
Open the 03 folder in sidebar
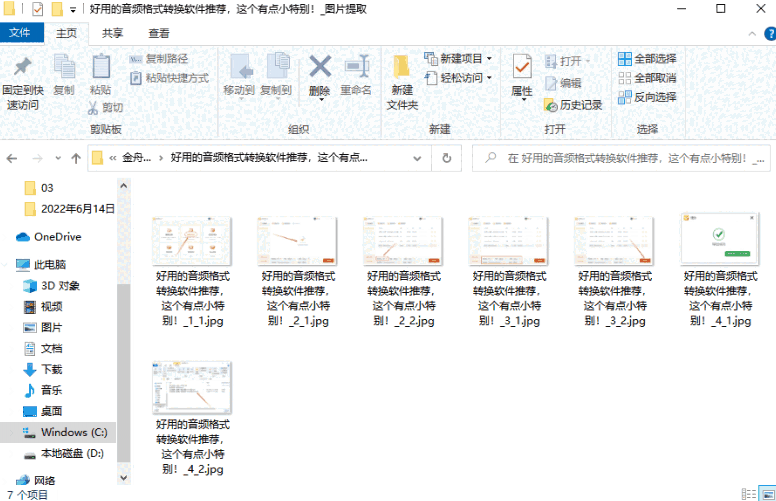[39, 188]
